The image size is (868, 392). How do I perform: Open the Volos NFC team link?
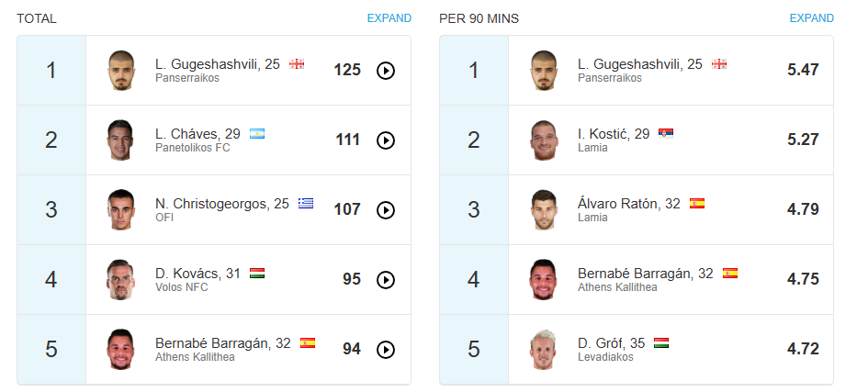click(182, 287)
